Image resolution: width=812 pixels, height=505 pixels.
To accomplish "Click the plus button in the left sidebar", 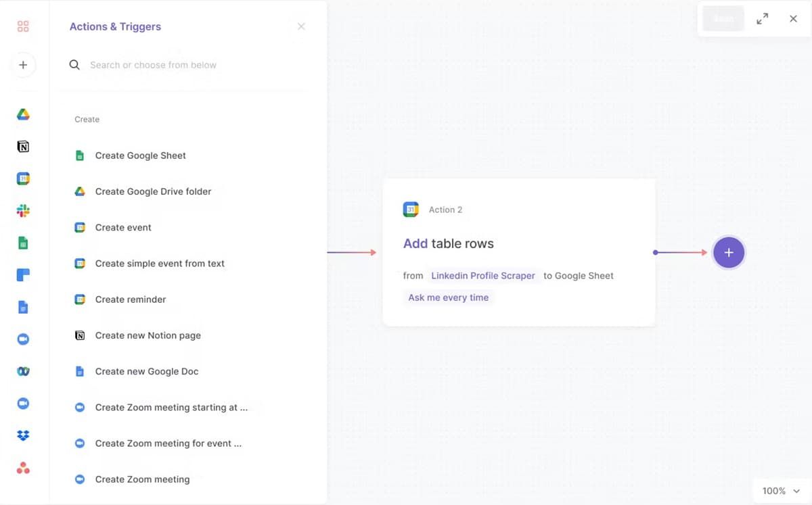I will [x=23, y=65].
